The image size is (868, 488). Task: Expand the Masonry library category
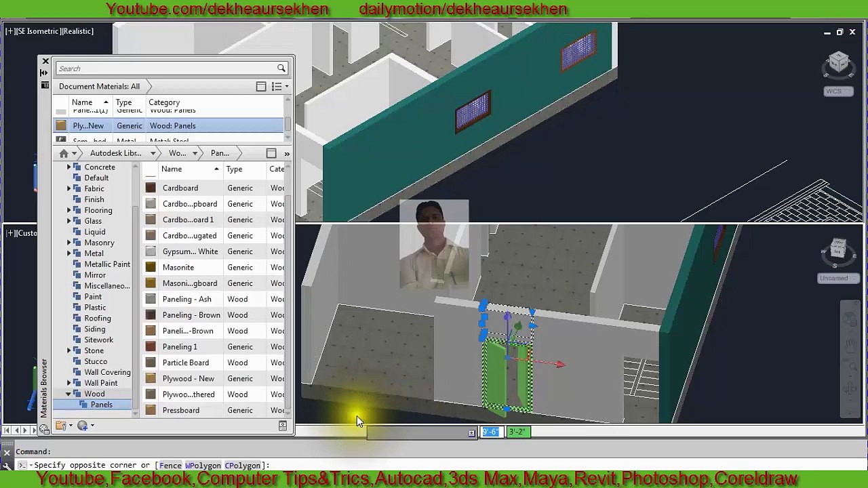(68, 243)
